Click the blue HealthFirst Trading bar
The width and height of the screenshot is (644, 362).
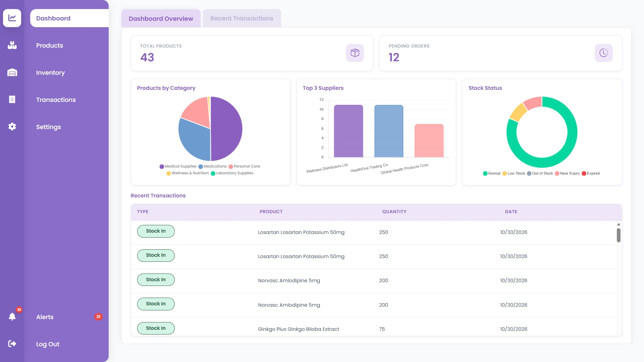389,131
